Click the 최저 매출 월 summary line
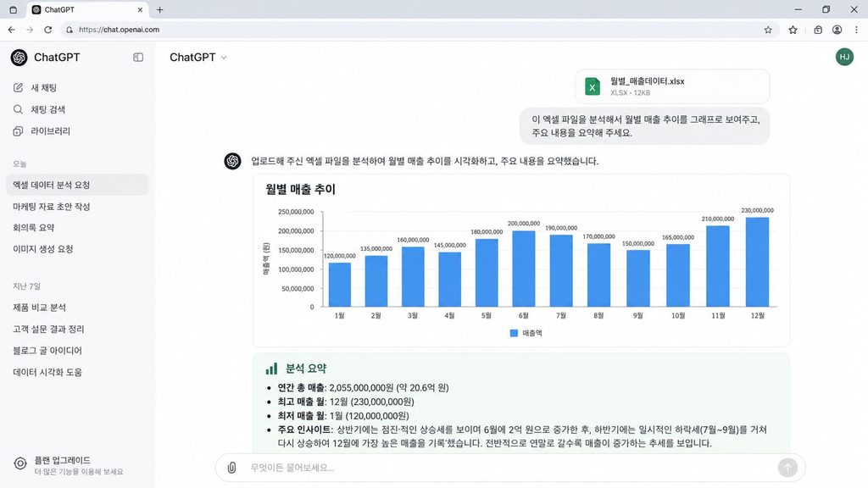868x488 pixels. point(343,415)
